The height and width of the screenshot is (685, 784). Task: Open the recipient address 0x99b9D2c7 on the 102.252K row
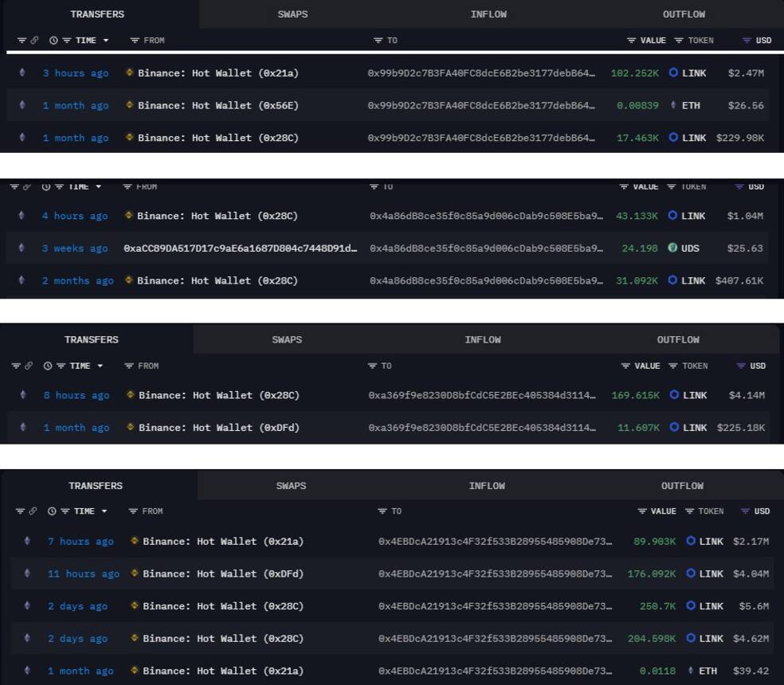click(481, 72)
